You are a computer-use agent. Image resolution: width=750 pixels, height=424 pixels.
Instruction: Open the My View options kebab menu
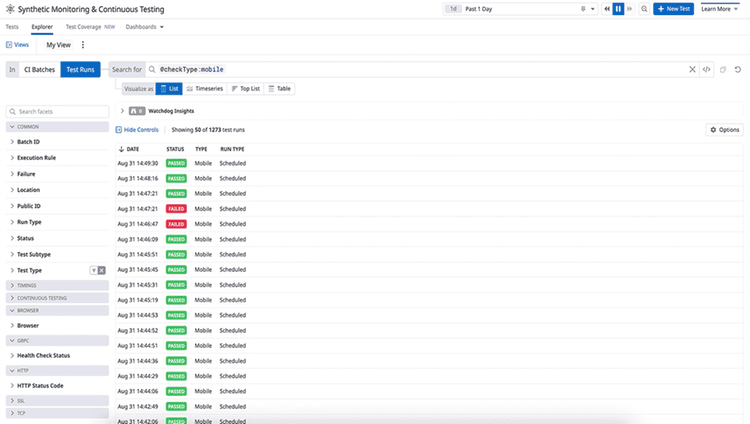(83, 45)
